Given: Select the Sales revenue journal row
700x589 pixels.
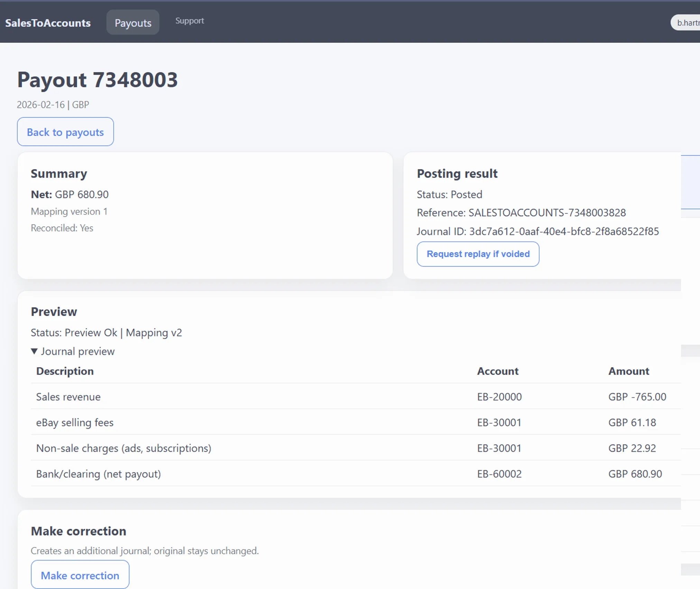Looking at the screenshot, I should (68, 397).
